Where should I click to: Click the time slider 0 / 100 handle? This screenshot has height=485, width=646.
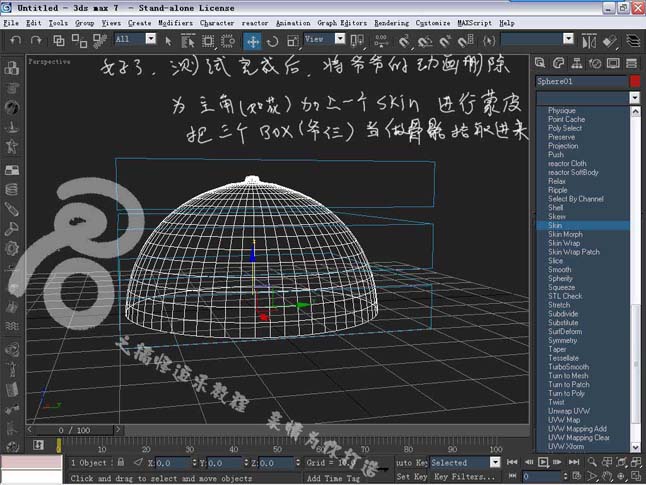coord(74,430)
